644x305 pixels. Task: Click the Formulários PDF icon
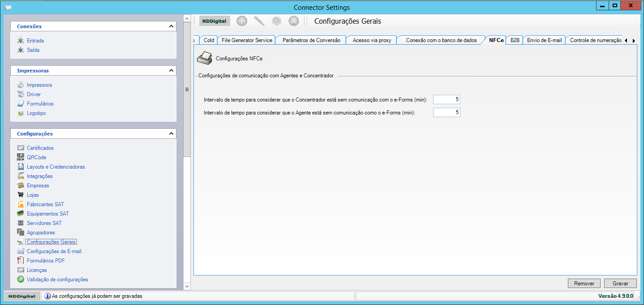click(21, 261)
